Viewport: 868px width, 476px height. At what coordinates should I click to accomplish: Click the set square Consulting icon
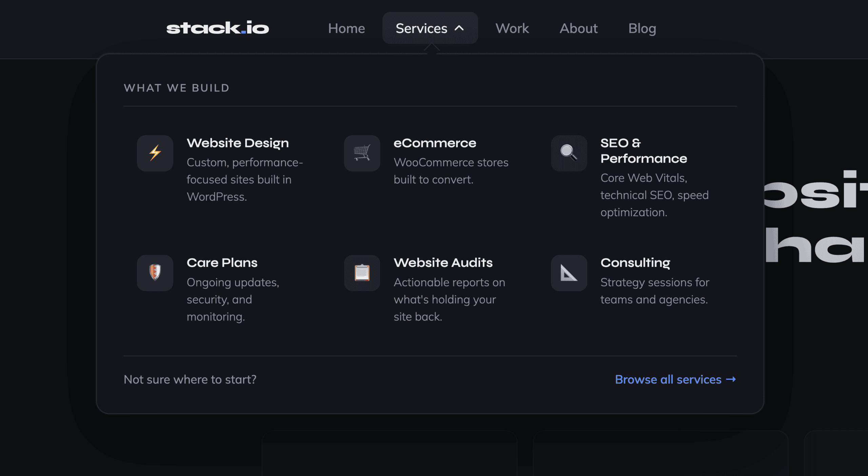coord(569,273)
